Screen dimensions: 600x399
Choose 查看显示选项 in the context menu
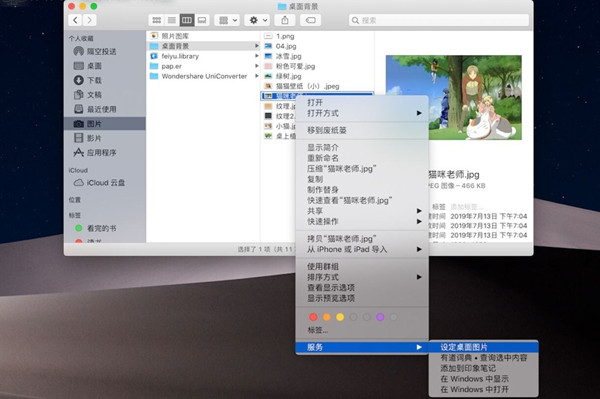coord(362,288)
